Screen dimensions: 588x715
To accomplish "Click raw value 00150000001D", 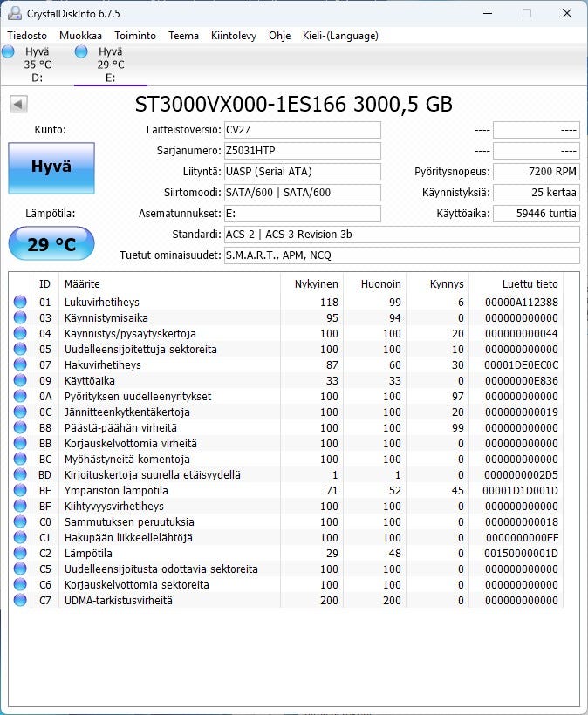I will pos(522,554).
